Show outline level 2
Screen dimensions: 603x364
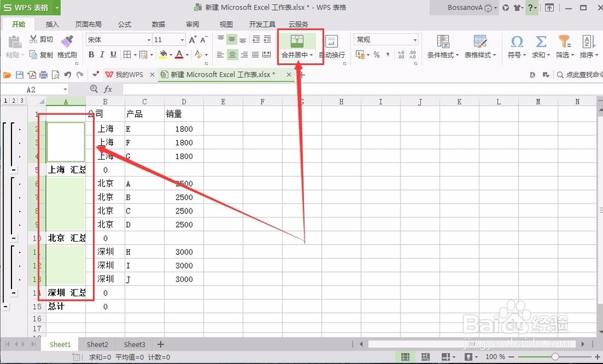pyautogui.click(x=13, y=101)
